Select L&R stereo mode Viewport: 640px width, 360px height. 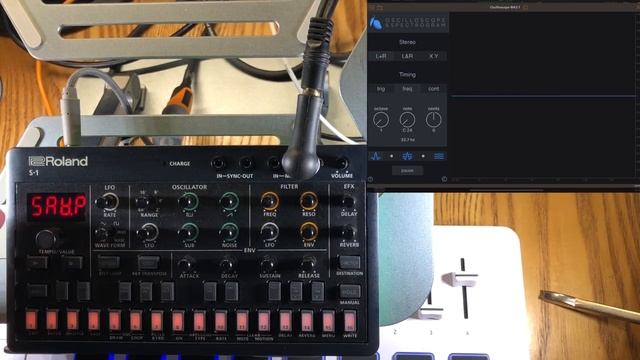pos(407,56)
